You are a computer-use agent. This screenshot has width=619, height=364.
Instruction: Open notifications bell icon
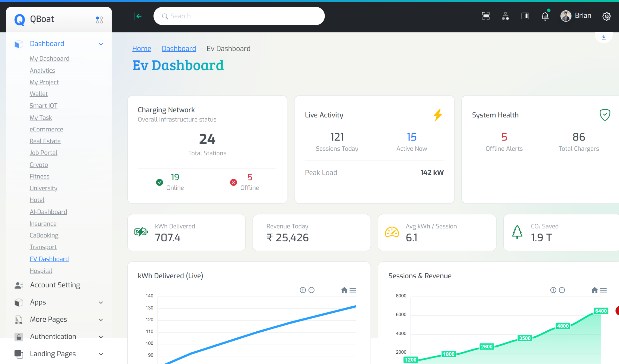point(545,17)
